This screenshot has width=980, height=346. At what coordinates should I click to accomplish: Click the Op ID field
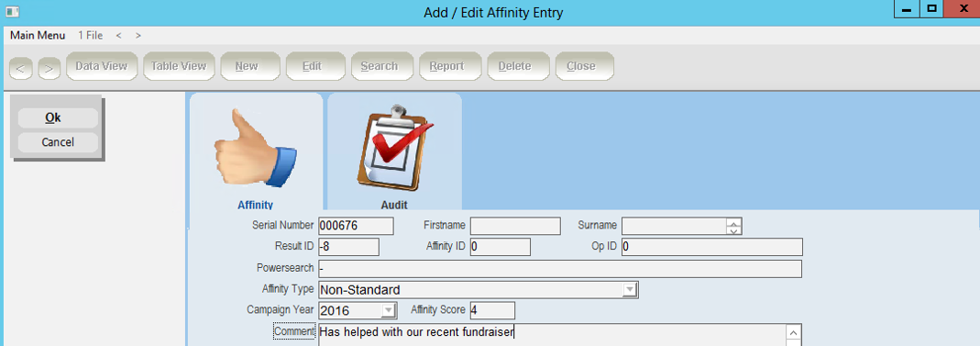click(712, 247)
